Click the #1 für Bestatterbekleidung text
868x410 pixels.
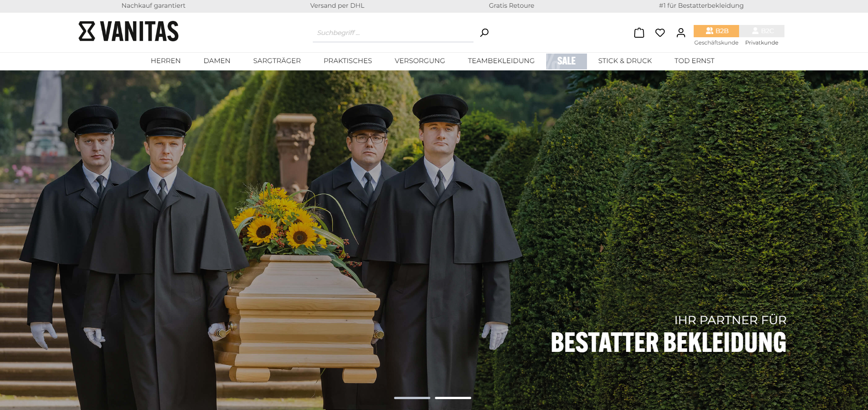click(701, 5)
